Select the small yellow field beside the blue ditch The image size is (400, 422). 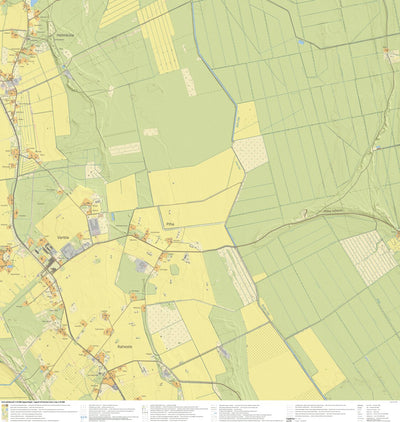click(x=247, y=121)
